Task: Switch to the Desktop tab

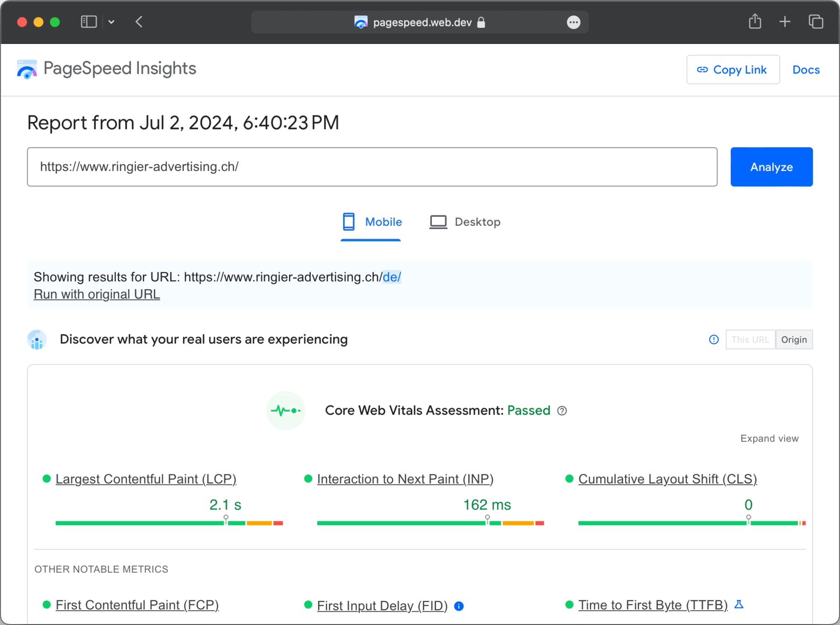Action: click(464, 222)
